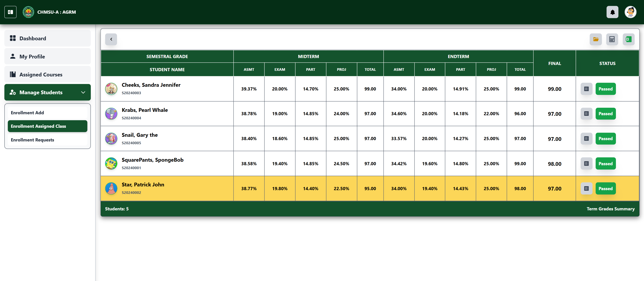Toggle the sidebar collapse icon
Image resolution: width=644 pixels, height=281 pixels.
10,12
